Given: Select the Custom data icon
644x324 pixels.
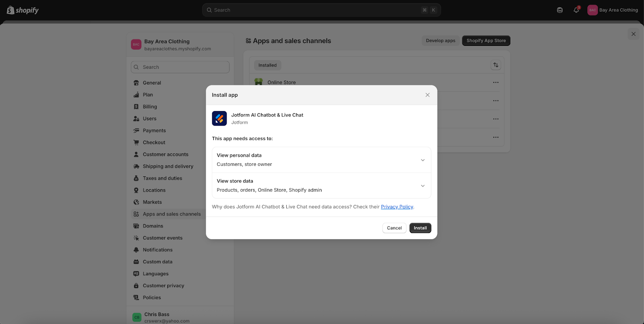Looking at the screenshot, I should tap(136, 262).
